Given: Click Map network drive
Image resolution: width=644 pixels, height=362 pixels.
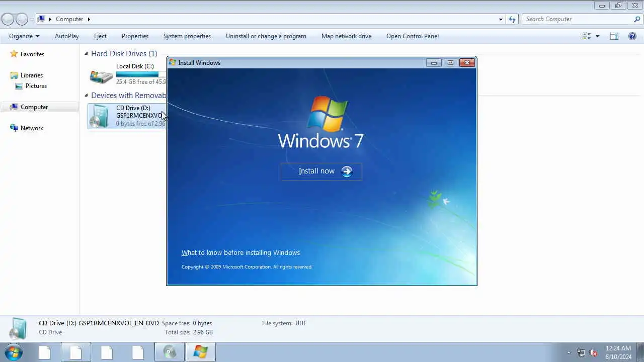Looking at the screenshot, I should point(346,36).
